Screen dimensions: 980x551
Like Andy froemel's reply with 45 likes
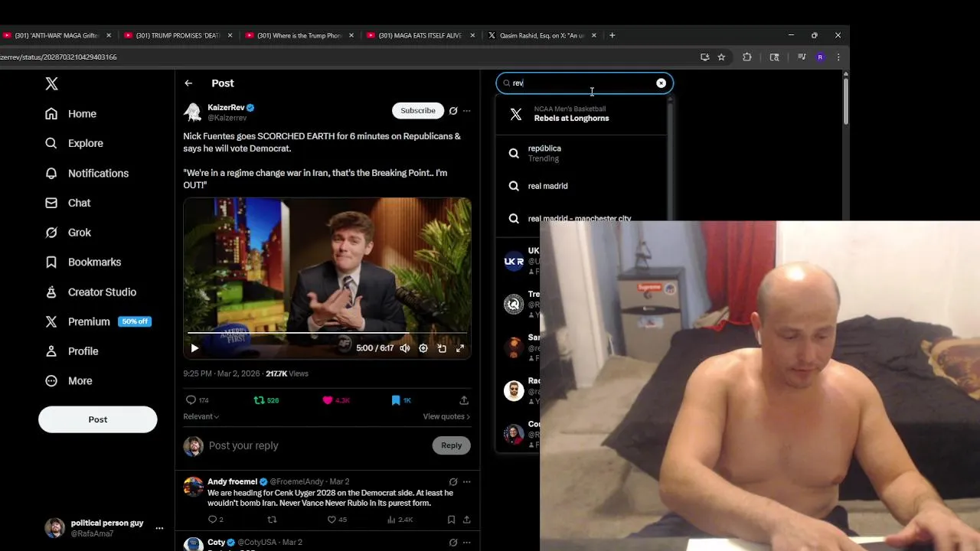tap(337, 520)
